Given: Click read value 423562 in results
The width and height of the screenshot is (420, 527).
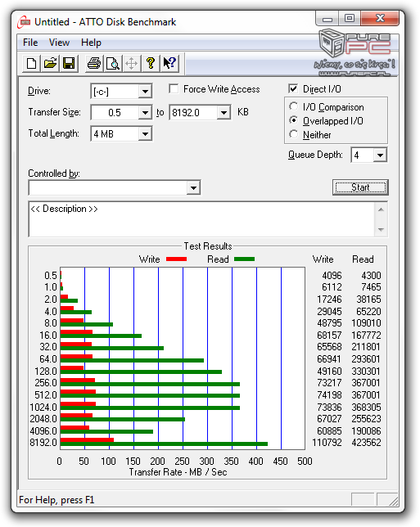Looking at the screenshot, I should point(366,442).
